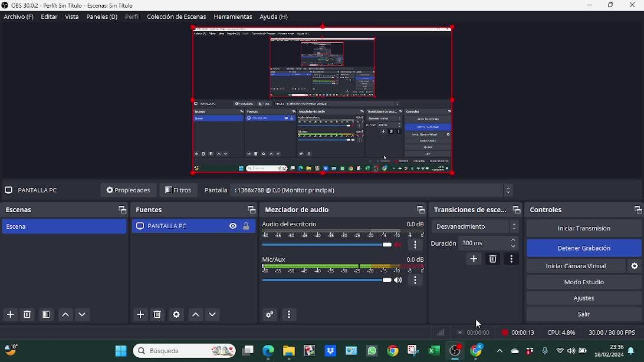The image size is (644, 362).
Task: Click the Detener Grabación button
Action: coord(583,248)
